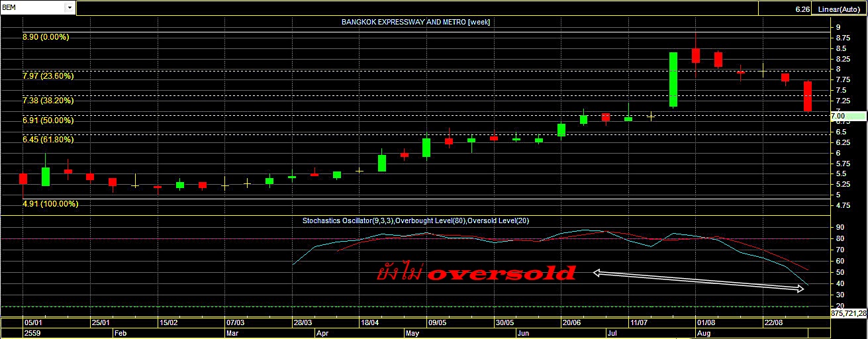Click the 25/01 date label

101,322
